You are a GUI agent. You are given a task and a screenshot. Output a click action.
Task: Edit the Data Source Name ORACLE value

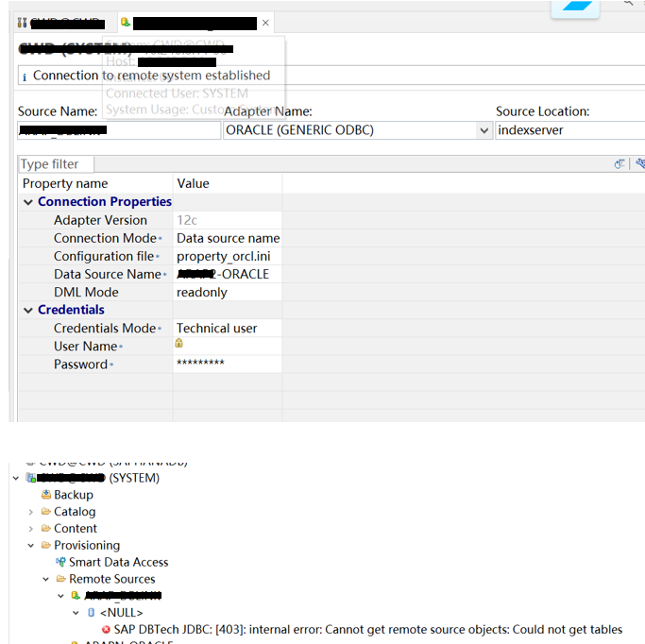point(223,274)
